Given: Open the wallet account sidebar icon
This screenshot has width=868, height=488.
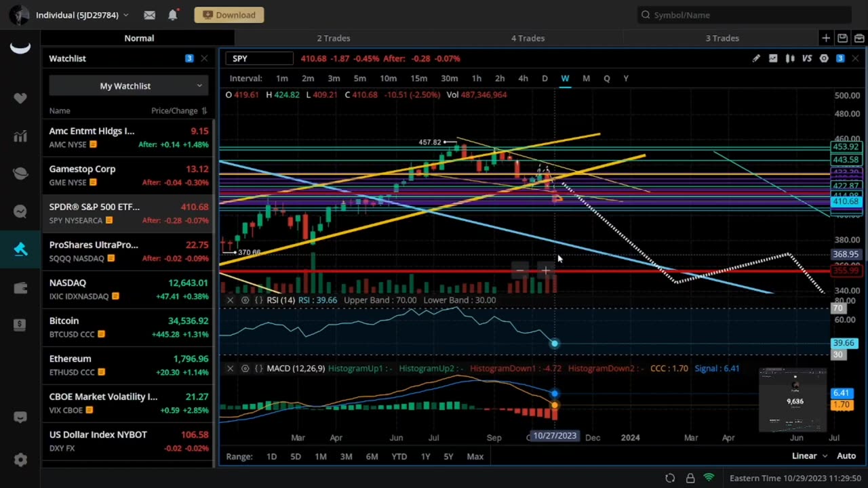Looking at the screenshot, I should click(20, 288).
